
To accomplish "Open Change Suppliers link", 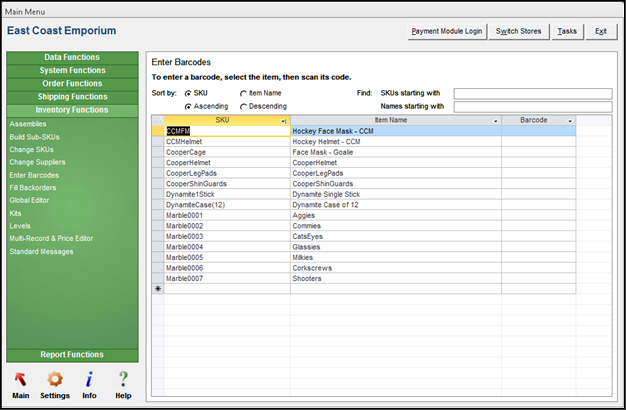I will pyautogui.click(x=38, y=162).
